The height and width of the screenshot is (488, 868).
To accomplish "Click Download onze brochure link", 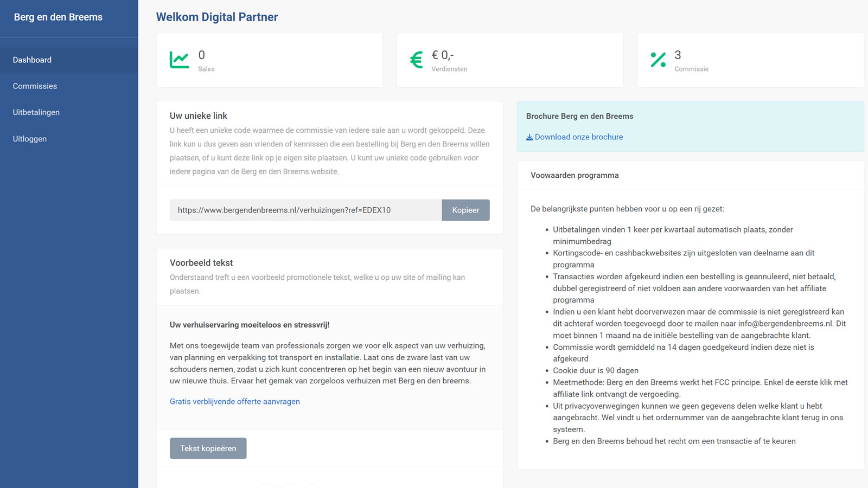I will (579, 137).
